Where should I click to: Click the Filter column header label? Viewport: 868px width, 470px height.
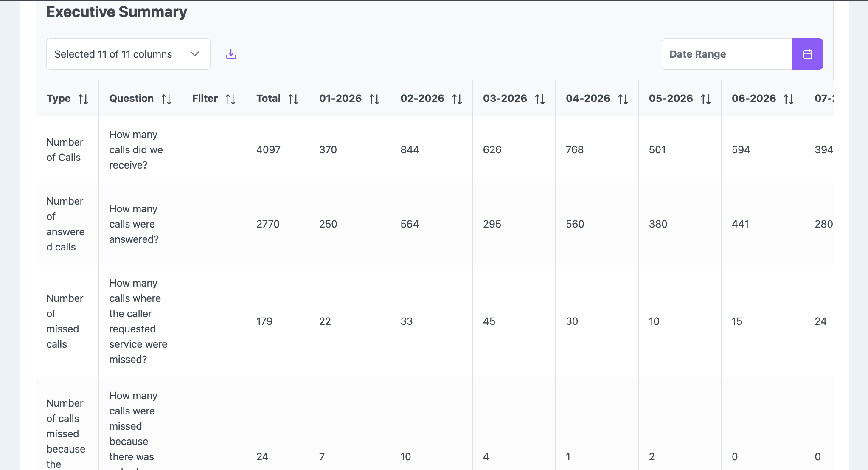205,99
